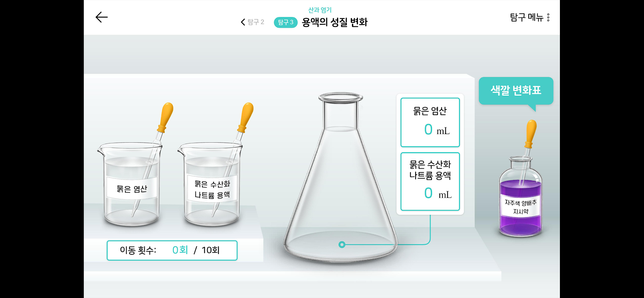This screenshot has width=644, height=298.
Task: Click the 산과 염기 unit title link
Action: coord(320,10)
